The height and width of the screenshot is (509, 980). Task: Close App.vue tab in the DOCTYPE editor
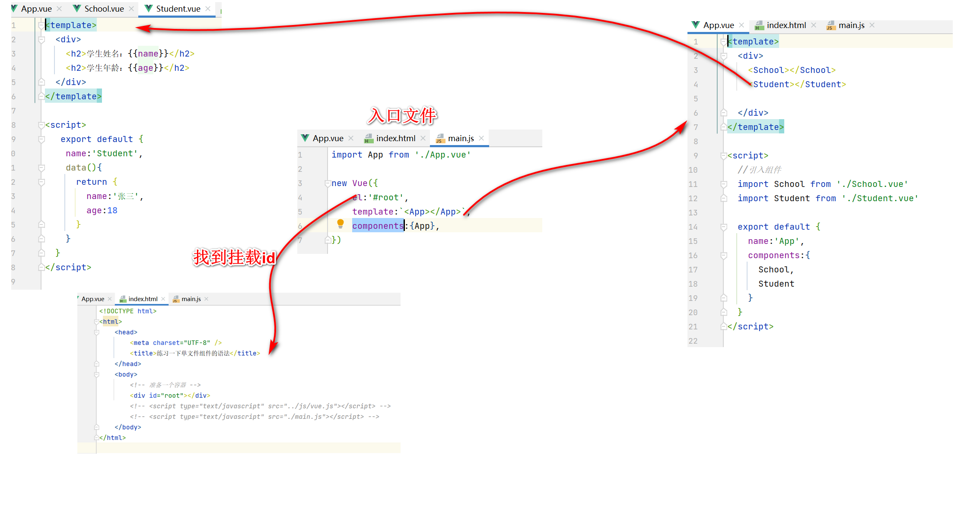[110, 299]
